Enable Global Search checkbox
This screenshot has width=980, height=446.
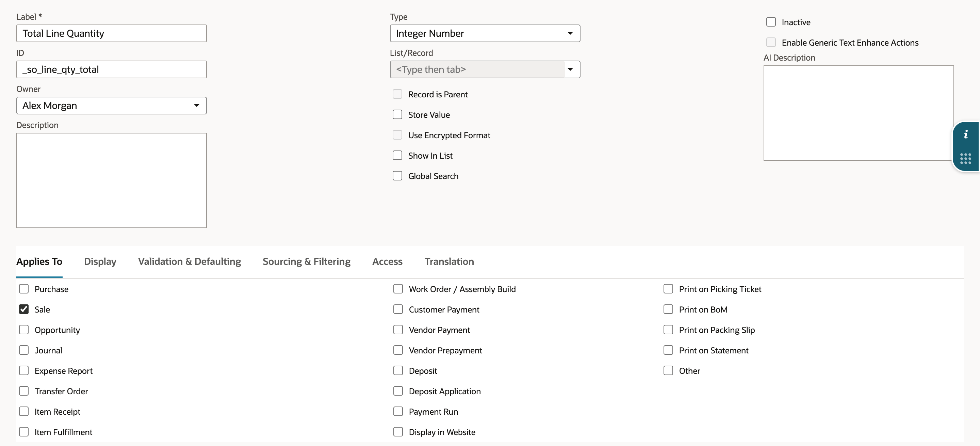(397, 176)
